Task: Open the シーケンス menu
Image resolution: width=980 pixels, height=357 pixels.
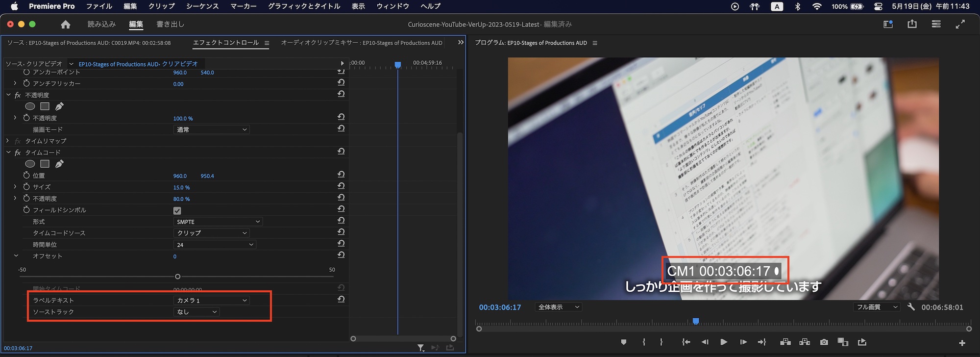Action: pos(202,6)
